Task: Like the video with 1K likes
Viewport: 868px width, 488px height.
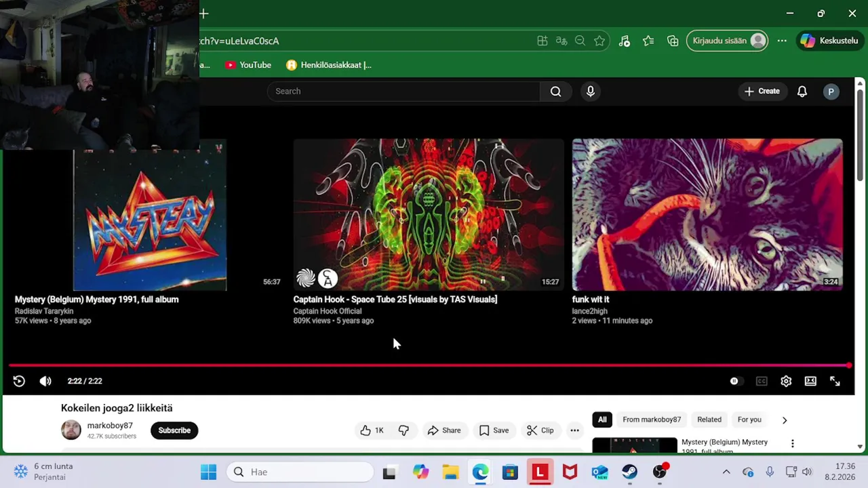Action: 372,430
